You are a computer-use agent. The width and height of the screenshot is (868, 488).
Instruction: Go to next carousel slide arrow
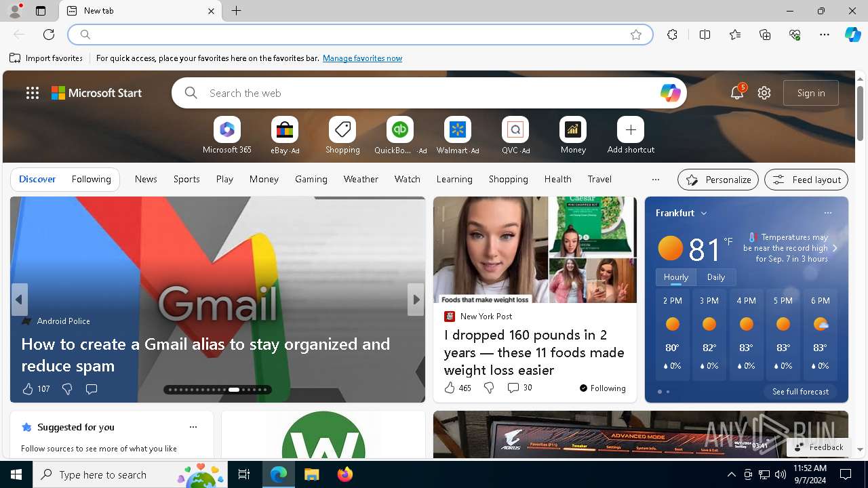(416, 300)
